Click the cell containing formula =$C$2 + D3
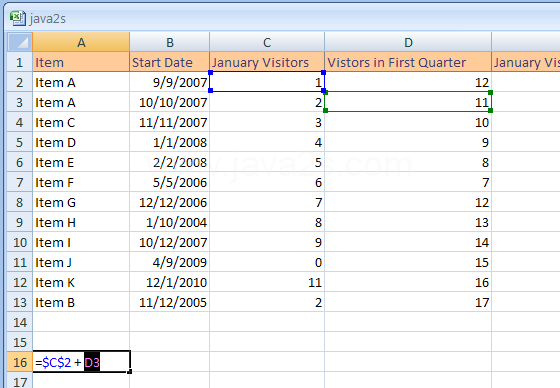The width and height of the screenshot is (560, 388). (81, 362)
